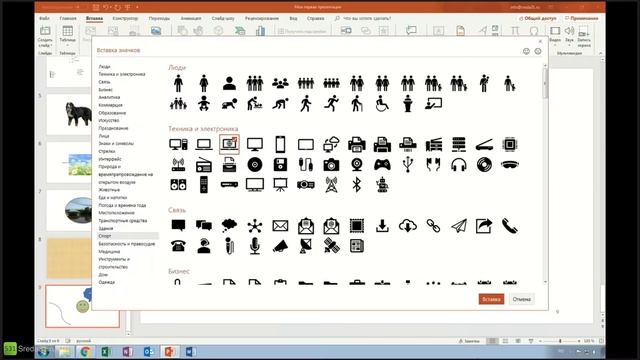
Task: Pick the robot icon
Action: coord(382,185)
